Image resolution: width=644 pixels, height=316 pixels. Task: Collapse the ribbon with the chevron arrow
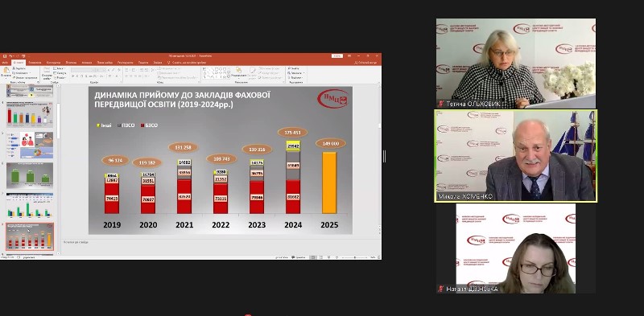tap(378, 83)
